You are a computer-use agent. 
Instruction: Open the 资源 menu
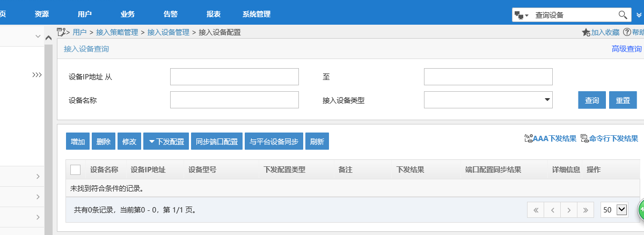tap(42, 14)
